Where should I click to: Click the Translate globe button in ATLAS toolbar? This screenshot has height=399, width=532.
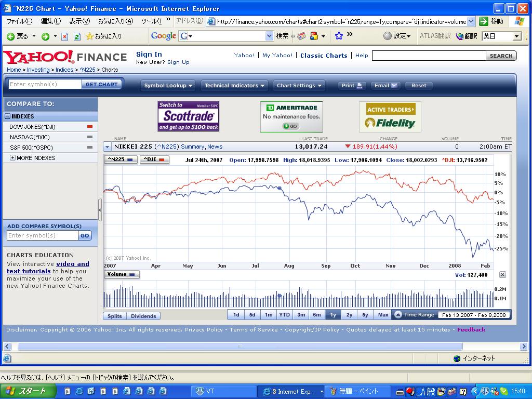point(467,36)
